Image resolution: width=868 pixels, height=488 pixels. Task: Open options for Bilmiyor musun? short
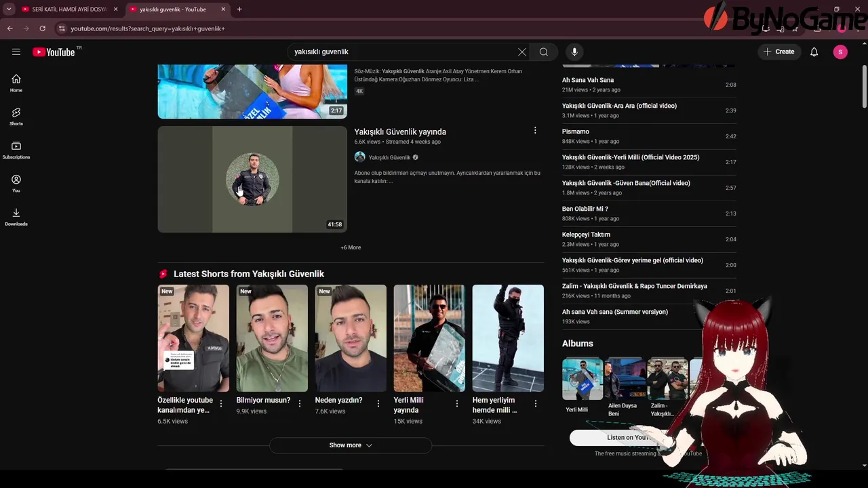[x=300, y=403]
